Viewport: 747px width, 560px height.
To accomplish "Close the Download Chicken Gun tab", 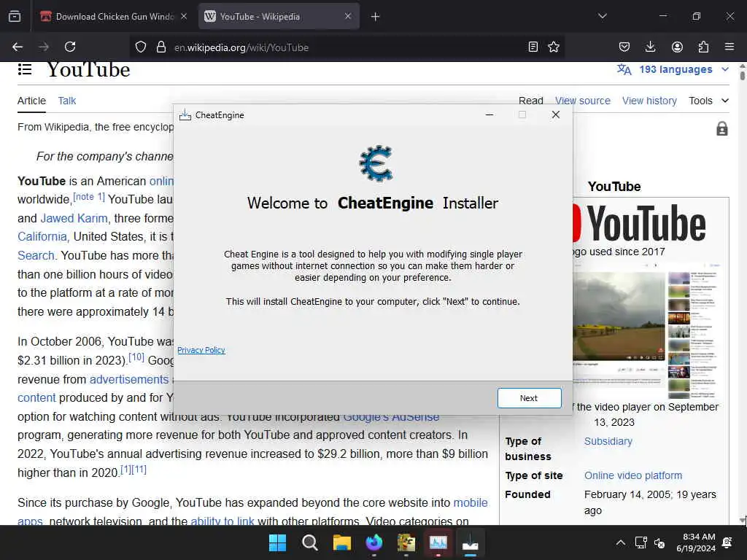I will [183, 16].
